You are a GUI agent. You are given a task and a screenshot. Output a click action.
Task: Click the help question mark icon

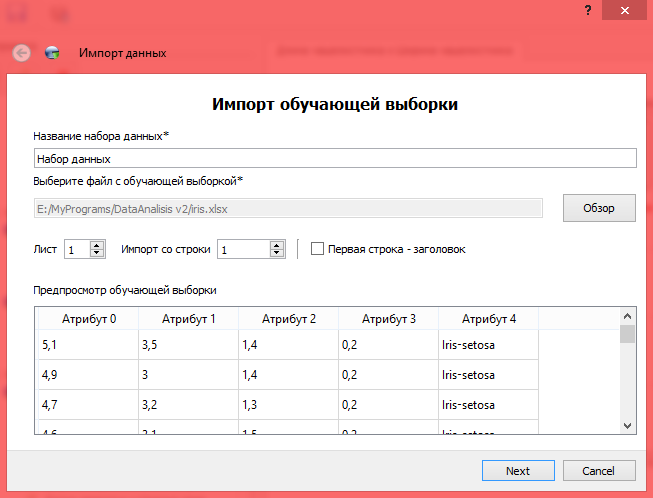(588, 10)
